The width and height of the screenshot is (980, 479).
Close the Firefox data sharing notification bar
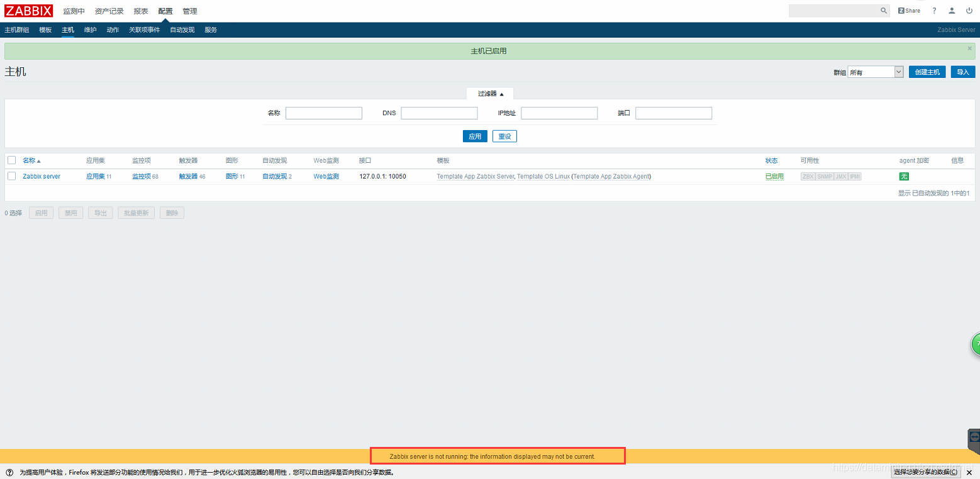click(x=969, y=472)
